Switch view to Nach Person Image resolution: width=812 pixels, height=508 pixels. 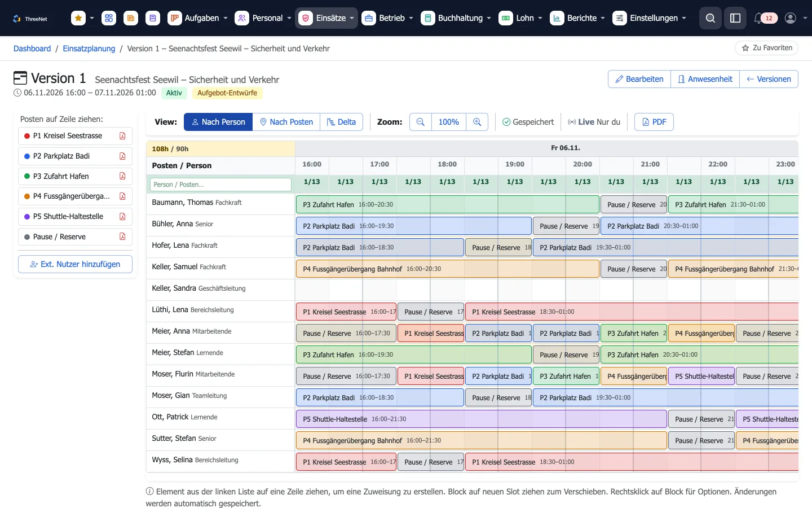click(x=218, y=122)
